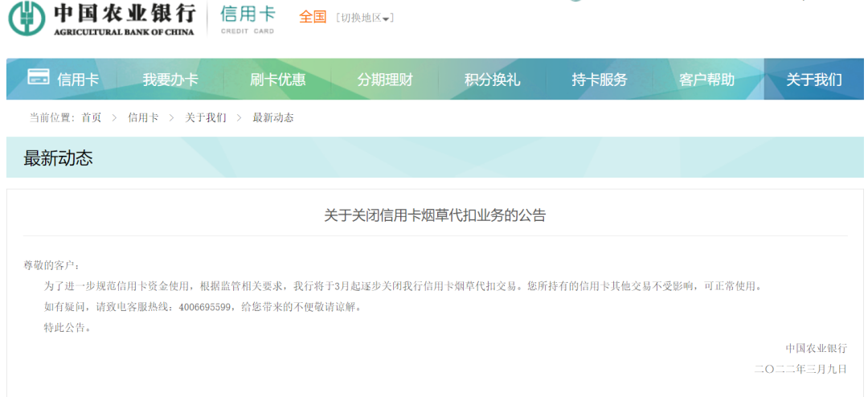The width and height of the screenshot is (868, 397).
Task: Click the 最新动态 breadcrumb link
Action: coord(273,117)
